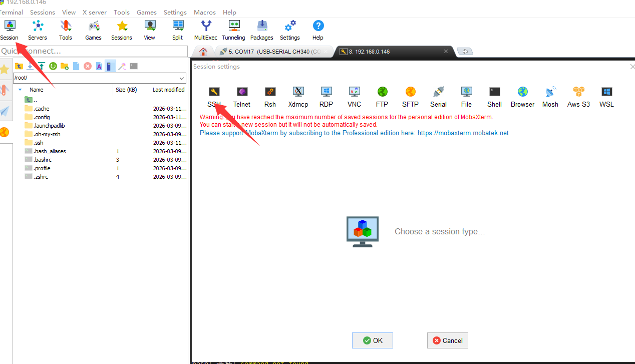Viewport: 635px width, 364px height.
Task: Choose Rsh session type
Action: pos(270,97)
